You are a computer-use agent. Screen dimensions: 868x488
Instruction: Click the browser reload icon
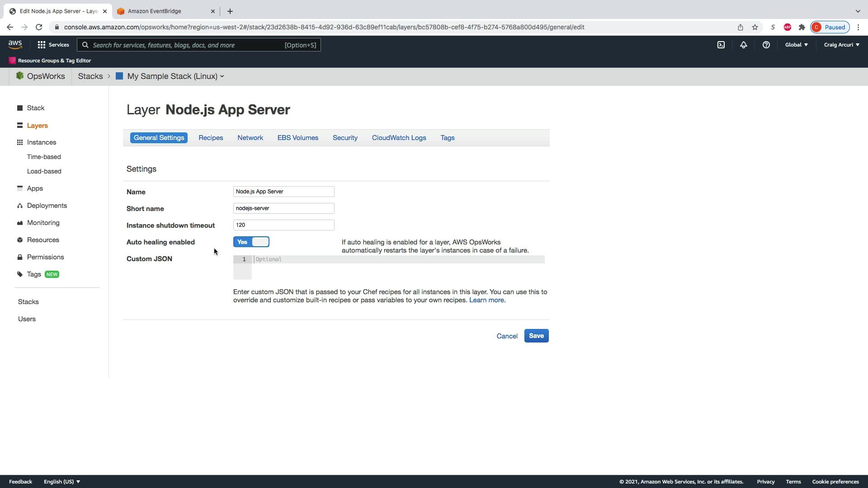click(x=39, y=27)
